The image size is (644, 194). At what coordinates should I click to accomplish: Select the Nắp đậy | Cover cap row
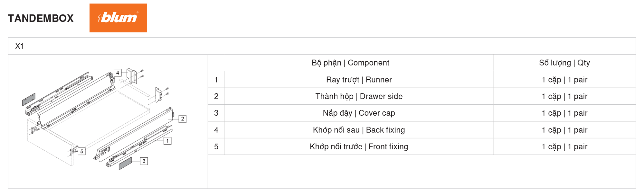(422, 113)
